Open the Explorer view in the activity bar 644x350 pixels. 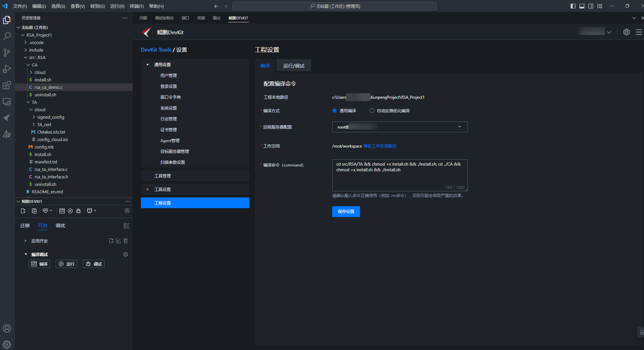(7, 20)
